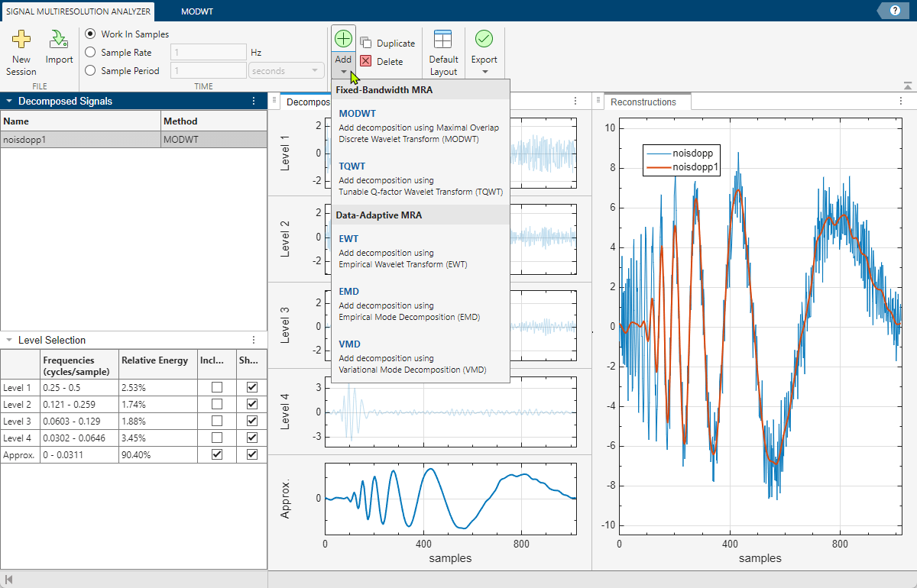917x588 pixels.
Task: Click the red Delete icon
Action: [366, 62]
